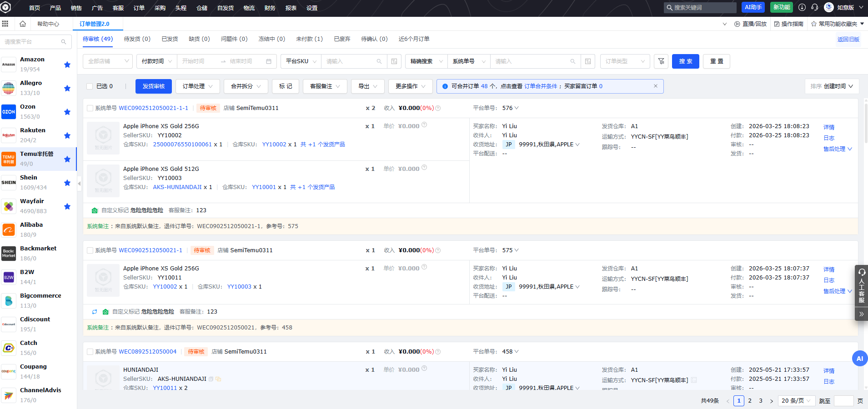
Task: Expand the 订单处理 dropdown
Action: tap(198, 86)
